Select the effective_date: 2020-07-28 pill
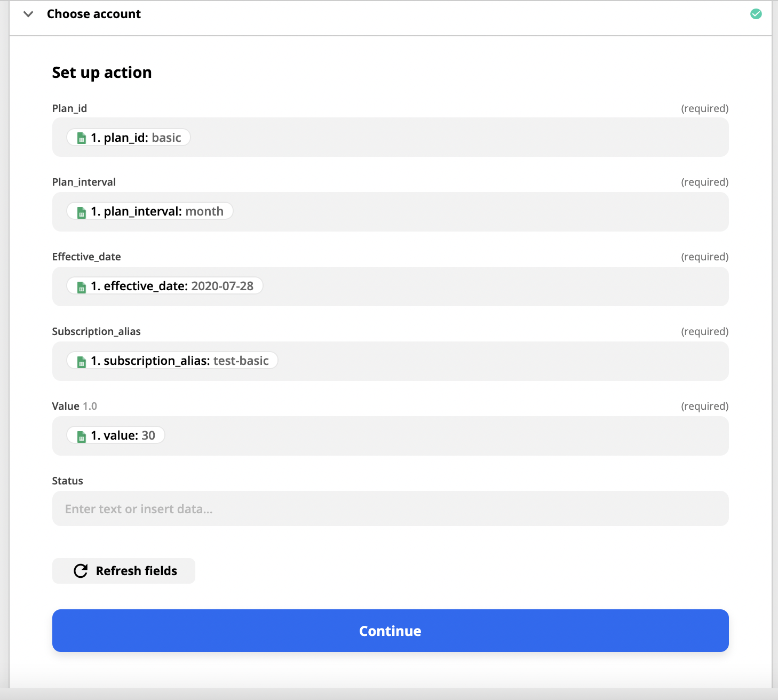Viewport: 778px width, 700px height. 165,286
